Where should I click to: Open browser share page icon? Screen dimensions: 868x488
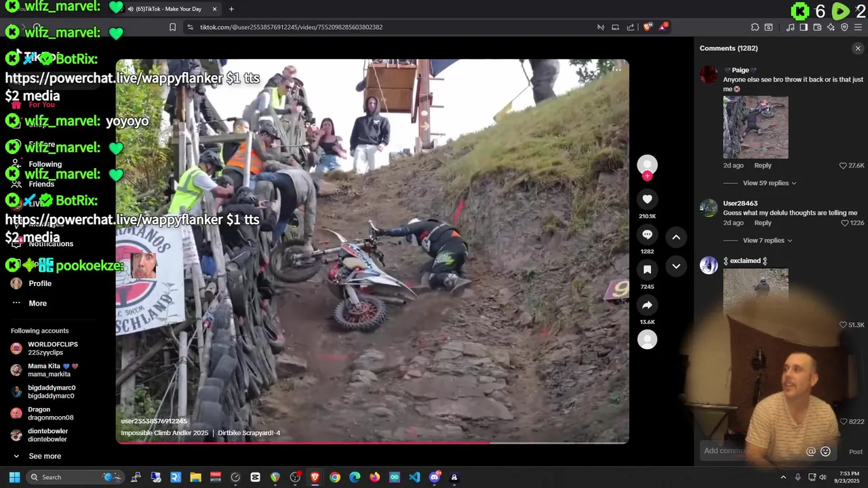click(x=631, y=27)
